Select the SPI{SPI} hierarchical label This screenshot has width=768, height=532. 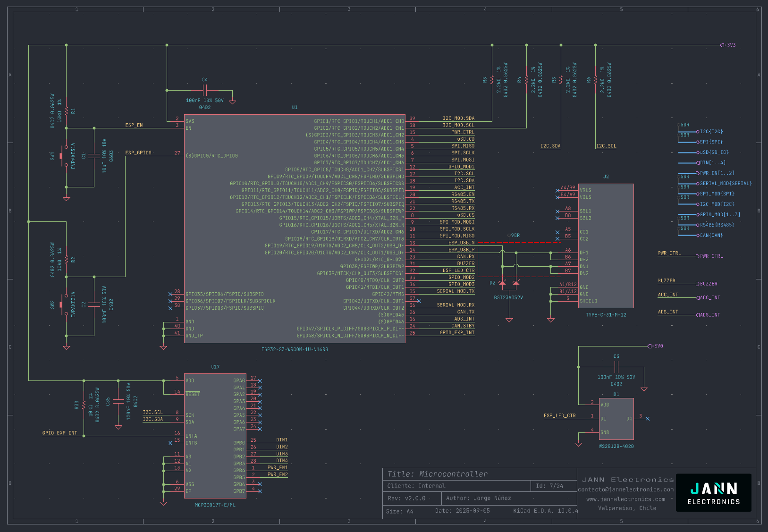pos(710,142)
